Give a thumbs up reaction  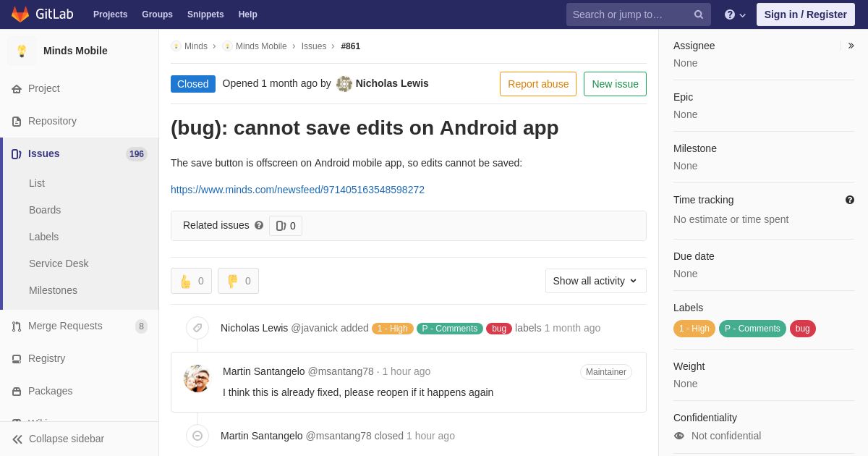pos(191,281)
